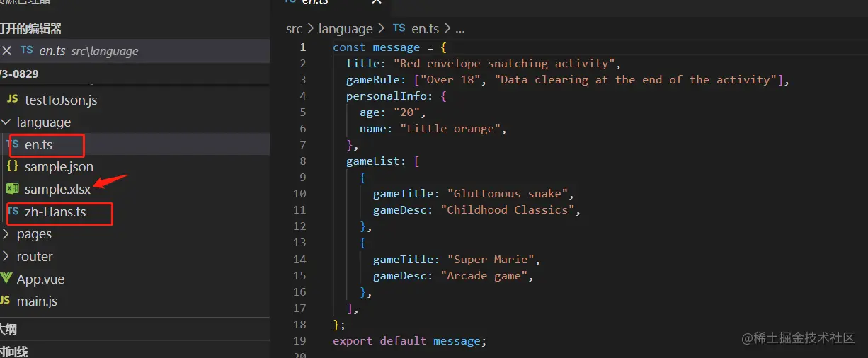Image resolution: width=868 pixels, height=358 pixels.
Task: Click gameRule property on line 3
Action: [373, 80]
